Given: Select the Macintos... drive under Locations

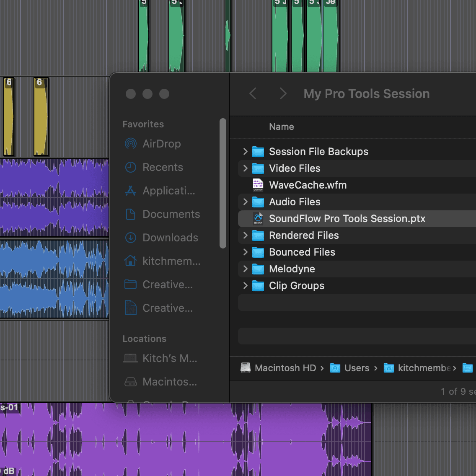Looking at the screenshot, I should pos(160,382).
